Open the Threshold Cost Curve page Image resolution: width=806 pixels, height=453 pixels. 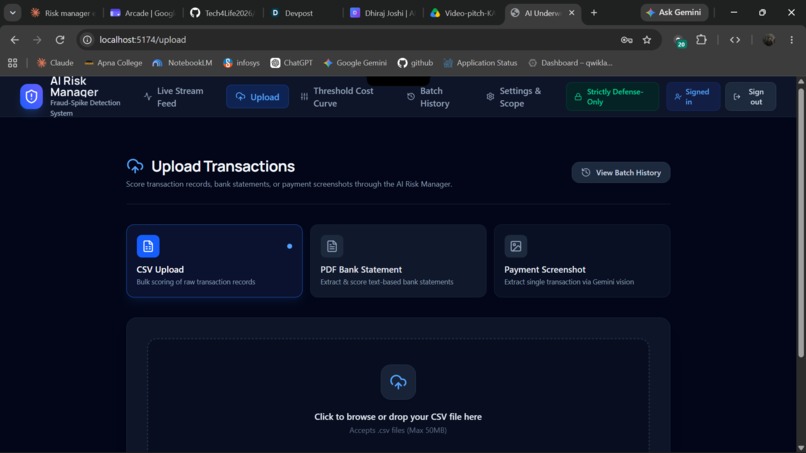point(337,97)
